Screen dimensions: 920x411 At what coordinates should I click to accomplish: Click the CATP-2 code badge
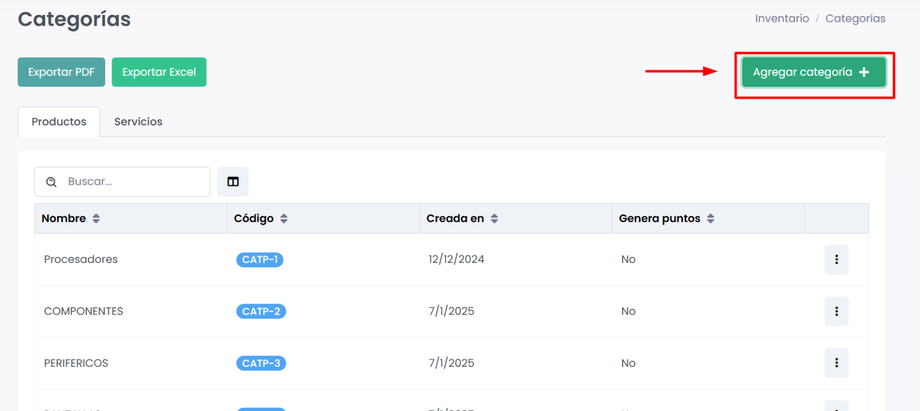click(260, 312)
